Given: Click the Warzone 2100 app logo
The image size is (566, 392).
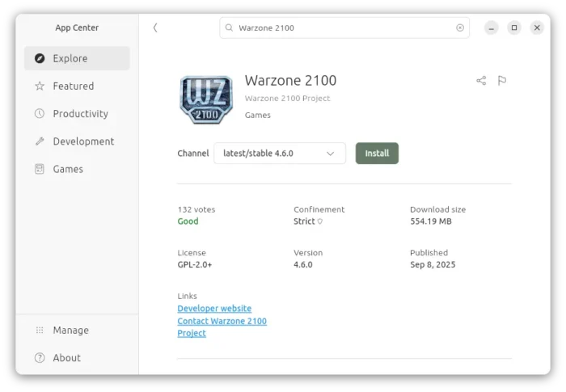Looking at the screenshot, I should pyautogui.click(x=206, y=99).
